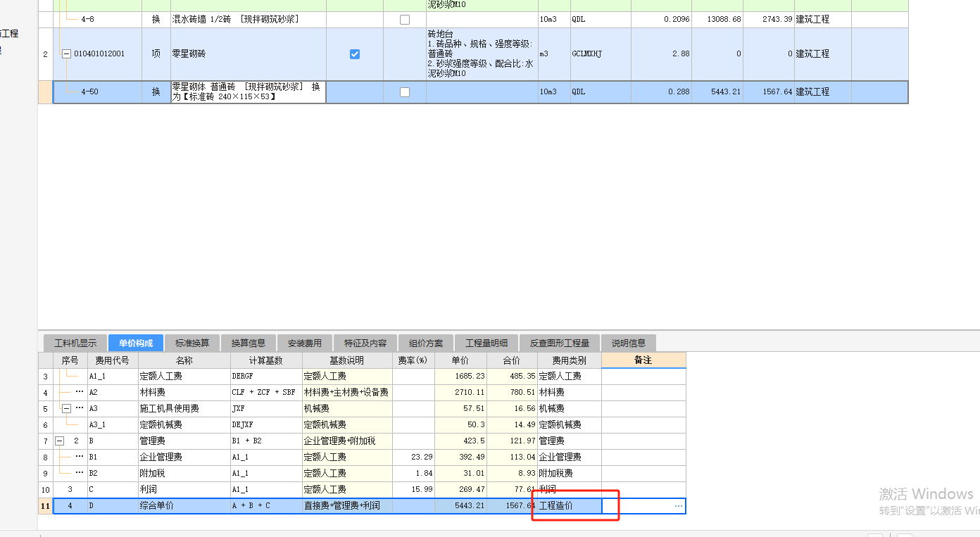The width and height of the screenshot is (980, 537).
Task: Click the 423.5 unit price for 管理费
Action: (460, 441)
